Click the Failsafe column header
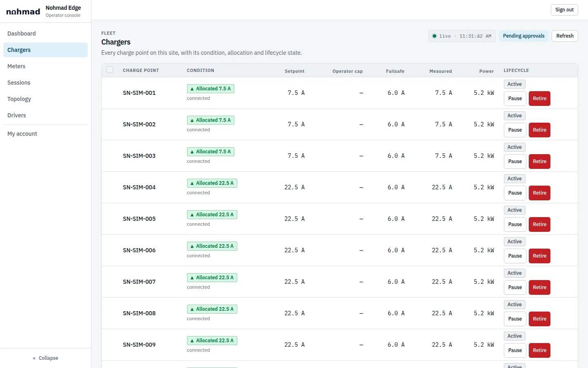This screenshot has height=368, width=588. [395, 71]
